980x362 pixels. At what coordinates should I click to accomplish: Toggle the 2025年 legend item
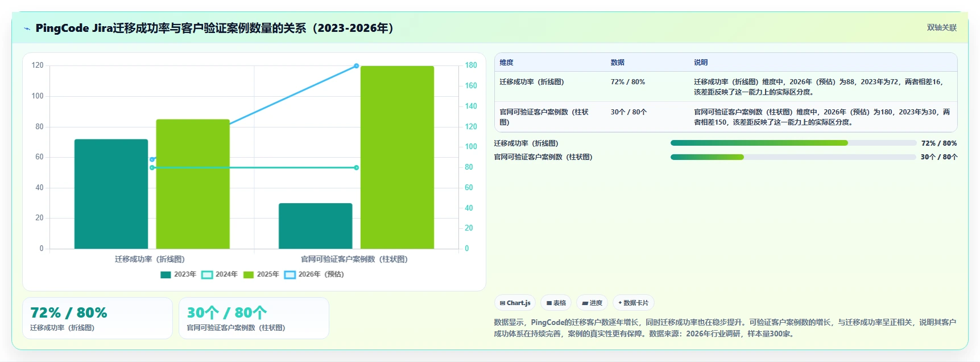click(261, 274)
